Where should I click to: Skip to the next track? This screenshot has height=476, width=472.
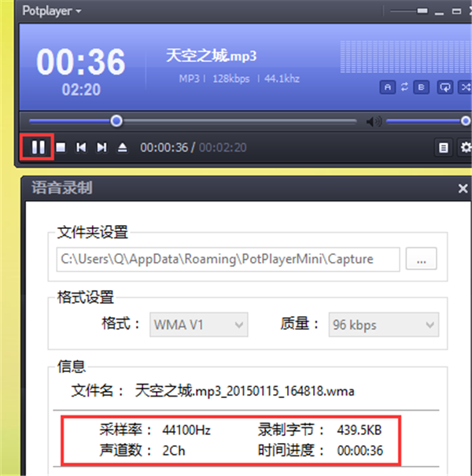point(101,147)
